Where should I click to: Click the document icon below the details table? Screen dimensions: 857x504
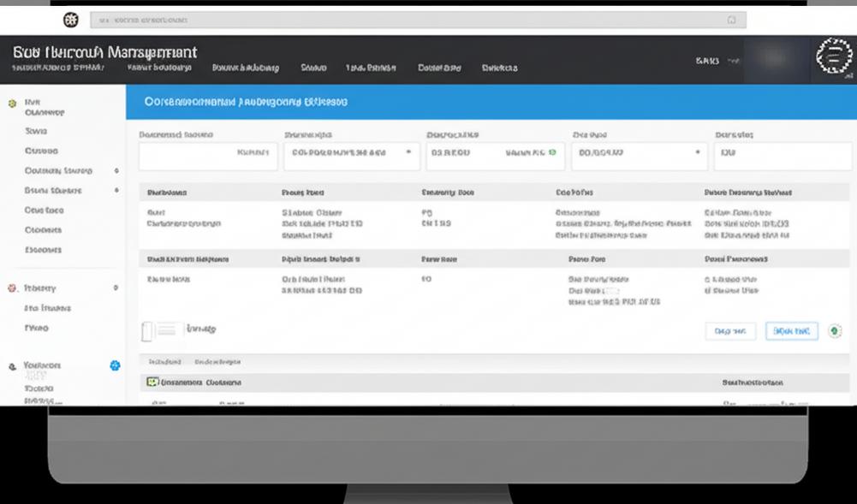149,329
